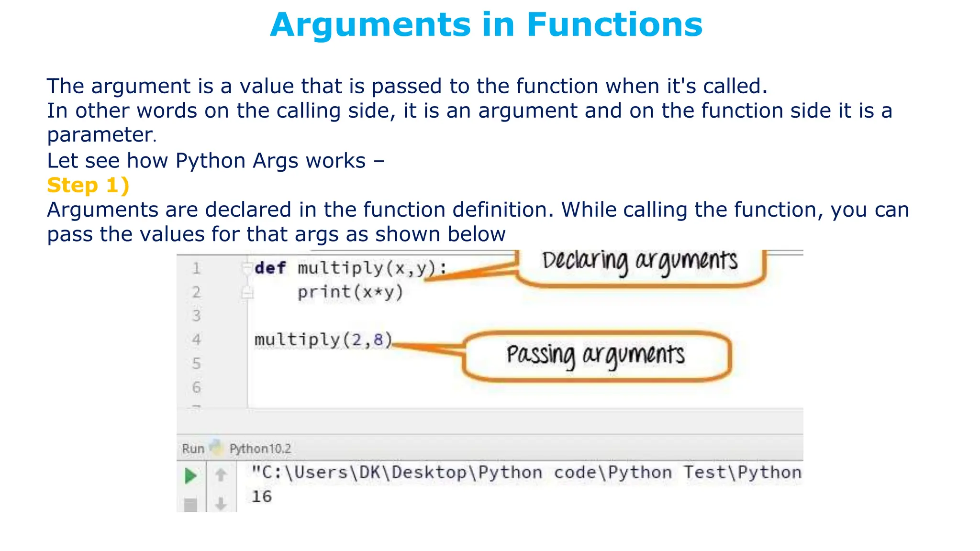Click line number 6 in the gutter
980x551 pixels.
[196, 387]
